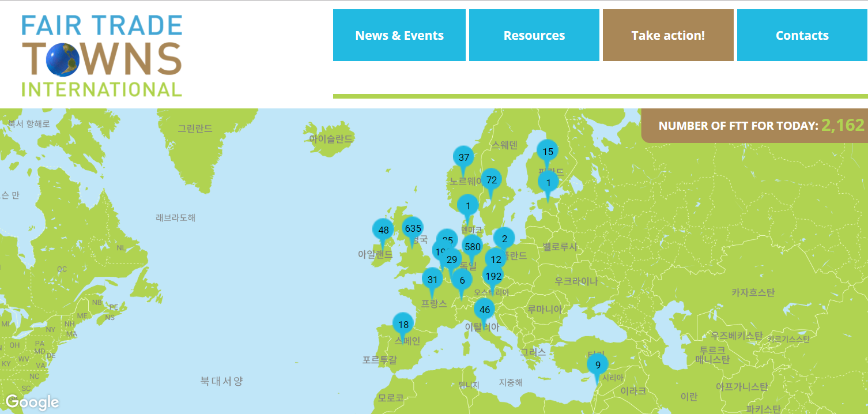Image resolution: width=868 pixels, height=414 pixels.
Task: Click the Fair Trade Towns International logo
Action: 102,55
